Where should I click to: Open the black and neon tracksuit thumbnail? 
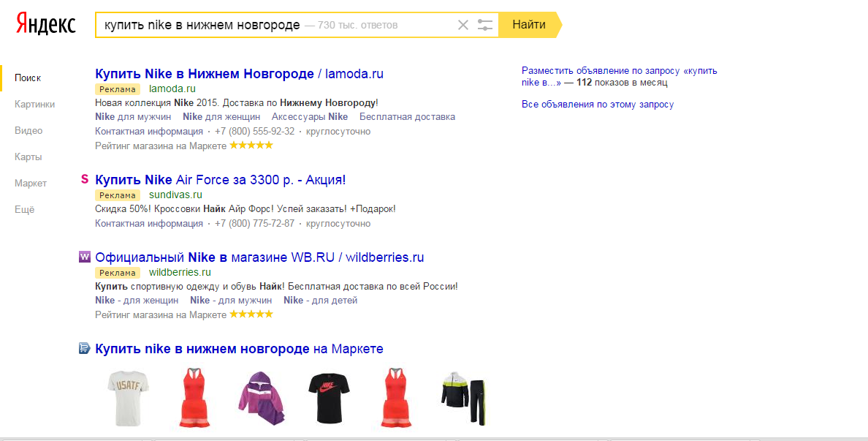(463, 398)
